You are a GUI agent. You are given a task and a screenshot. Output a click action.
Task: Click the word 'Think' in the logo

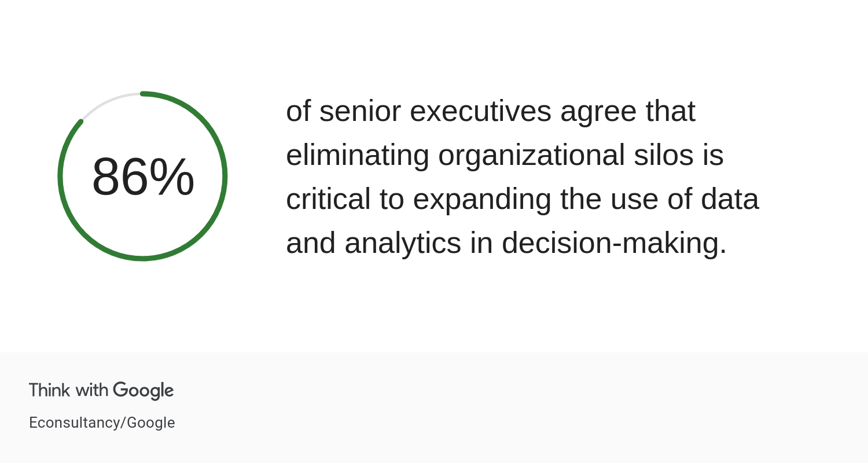(50, 390)
